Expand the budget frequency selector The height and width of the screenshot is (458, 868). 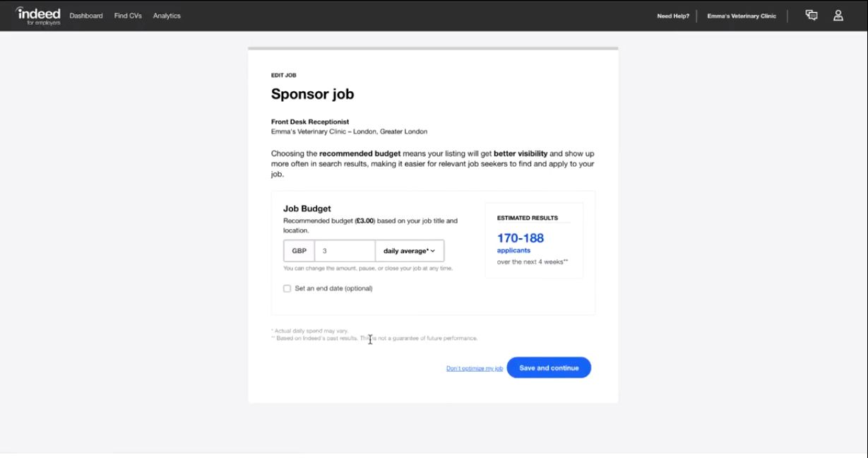410,250
